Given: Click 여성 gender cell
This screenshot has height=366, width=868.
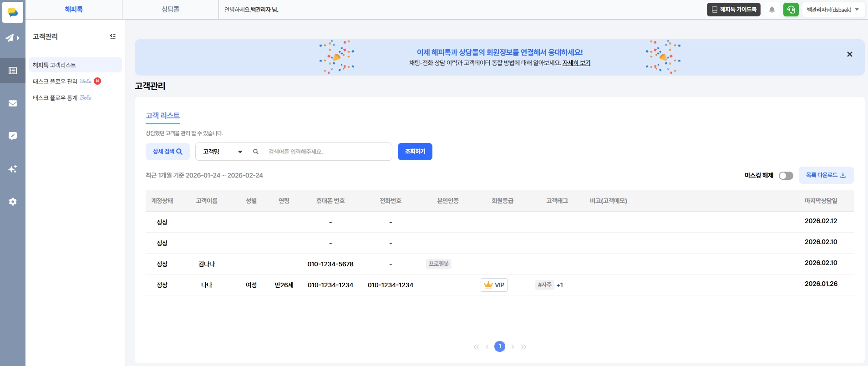Looking at the screenshot, I should coord(251,285).
